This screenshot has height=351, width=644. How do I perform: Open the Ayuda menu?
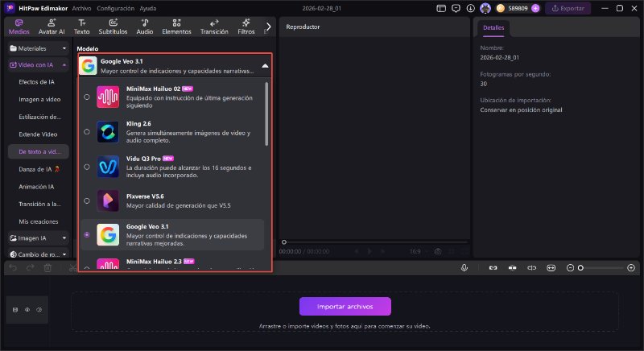148,8
